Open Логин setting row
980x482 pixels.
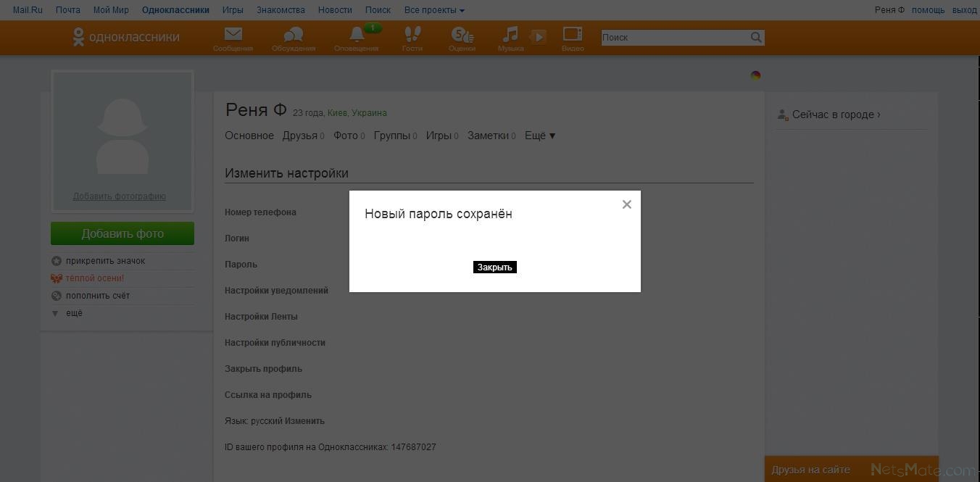(x=237, y=238)
